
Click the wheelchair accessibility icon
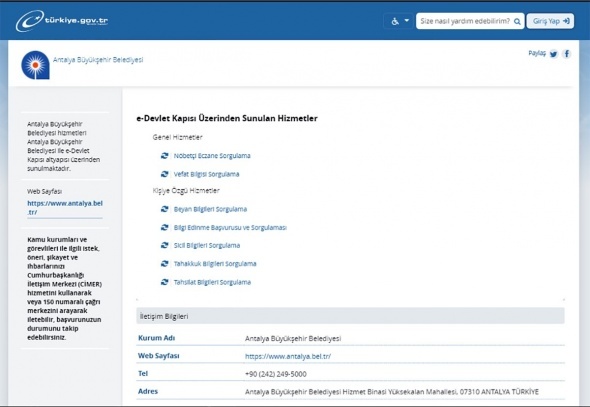[x=395, y=21]
